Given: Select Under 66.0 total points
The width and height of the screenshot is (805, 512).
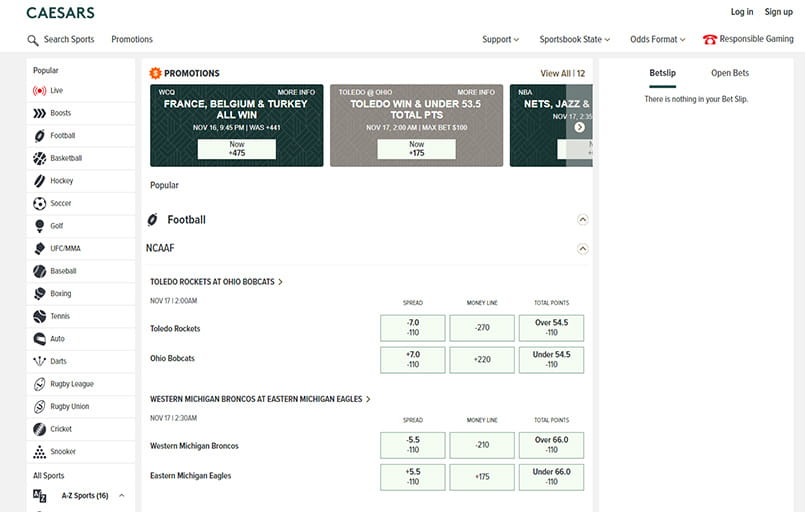Looking at the screenshot, I should pyautogui.click(x=551, y=477).
